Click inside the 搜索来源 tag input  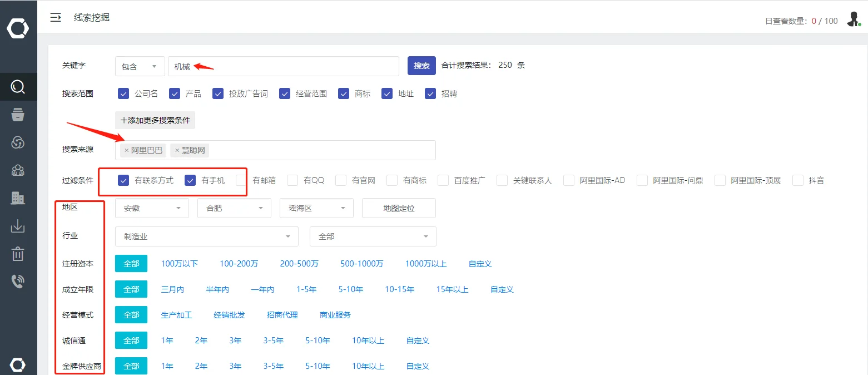click(275, 150)
